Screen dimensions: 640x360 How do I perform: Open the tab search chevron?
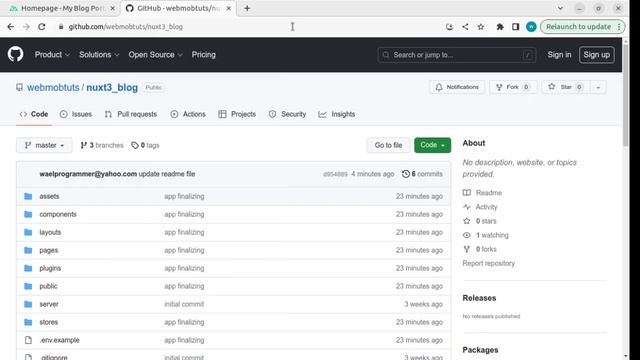(560, 8)
